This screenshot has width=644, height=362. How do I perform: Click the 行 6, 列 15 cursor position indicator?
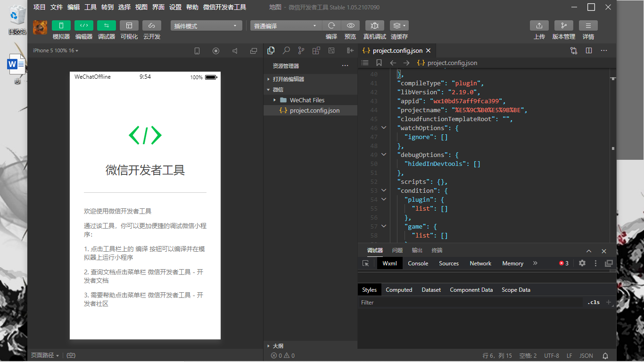click(x=497, y=356)
